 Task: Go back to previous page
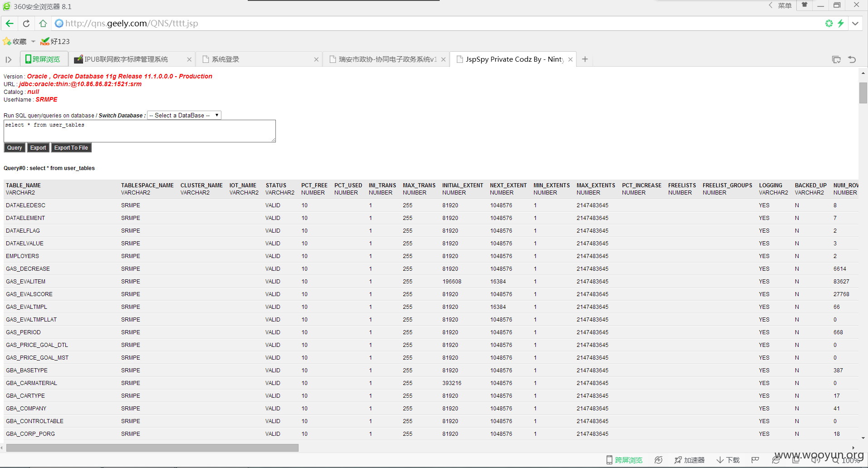click(10, 24)
